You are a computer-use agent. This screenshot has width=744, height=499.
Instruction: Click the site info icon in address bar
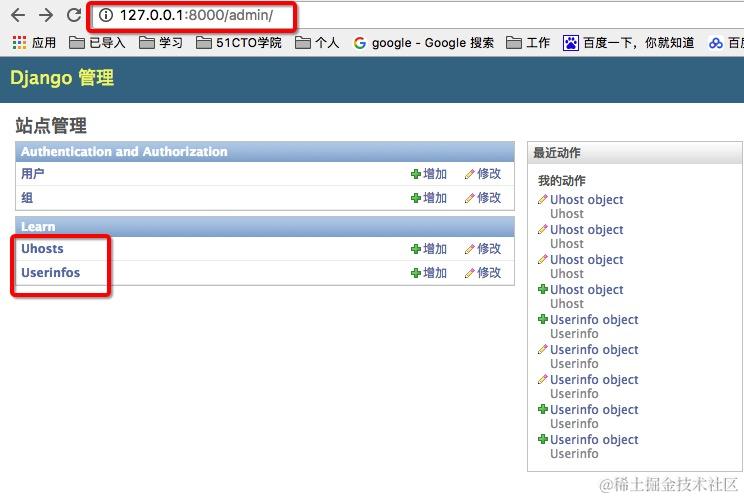pyautogui.click(x=105, y=15)
